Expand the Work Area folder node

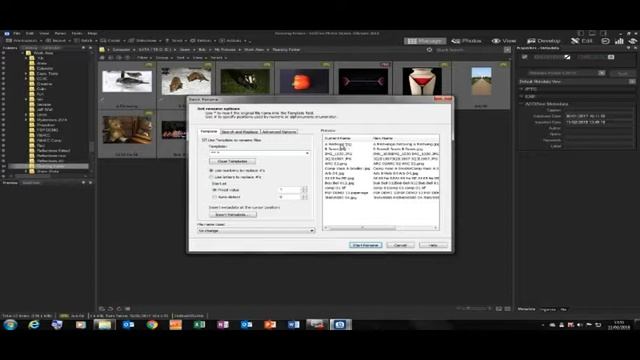coord(23,53)
